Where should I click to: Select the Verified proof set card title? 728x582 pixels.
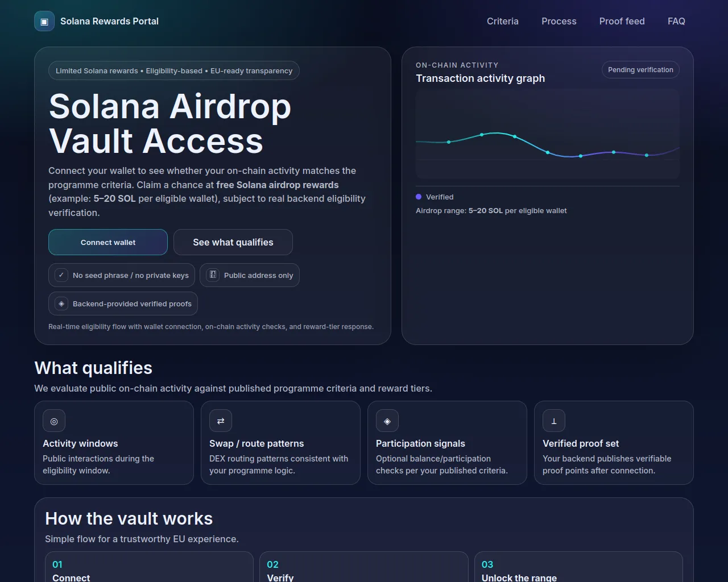click(581, 443)
